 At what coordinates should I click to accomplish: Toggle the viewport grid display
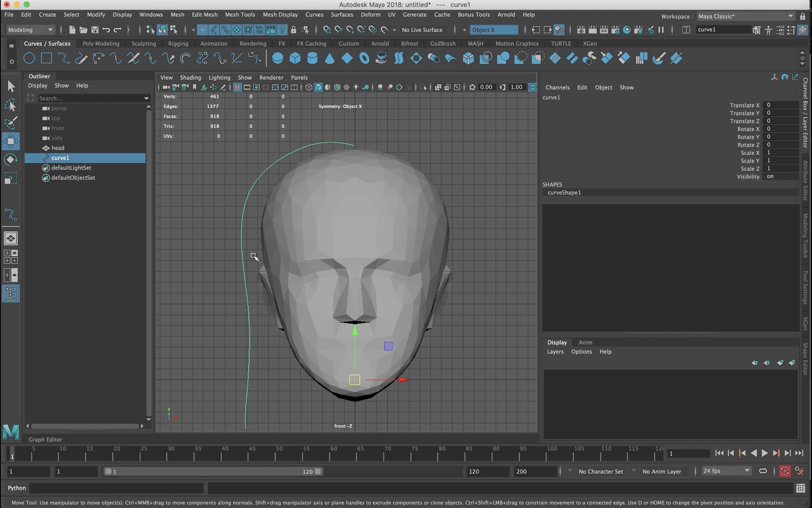pyautogui.click(x=238, y=87)
